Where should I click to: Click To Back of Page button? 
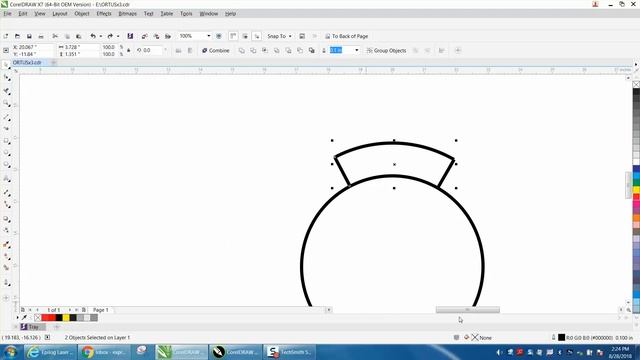(347, 36)
